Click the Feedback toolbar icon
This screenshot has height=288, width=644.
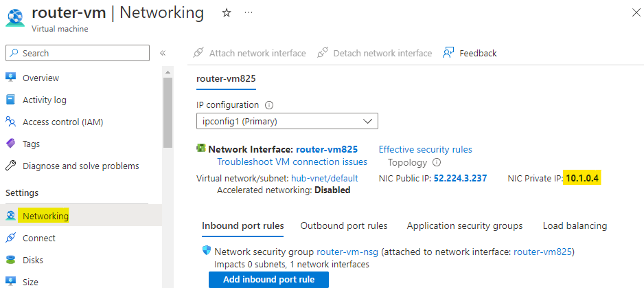(x=449, y=53)
